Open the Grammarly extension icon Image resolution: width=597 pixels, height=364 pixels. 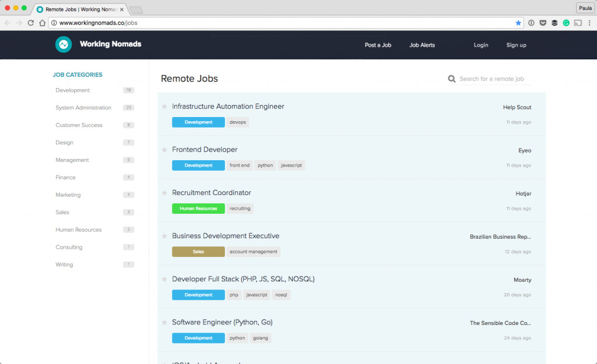(x=566, y=23)
